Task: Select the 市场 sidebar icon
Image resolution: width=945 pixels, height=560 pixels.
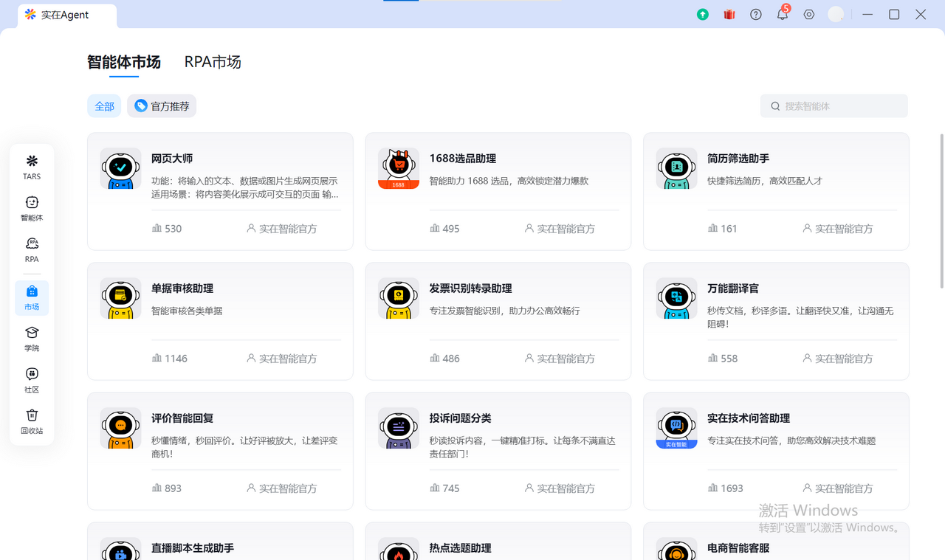Action: (x=32, y=298)
